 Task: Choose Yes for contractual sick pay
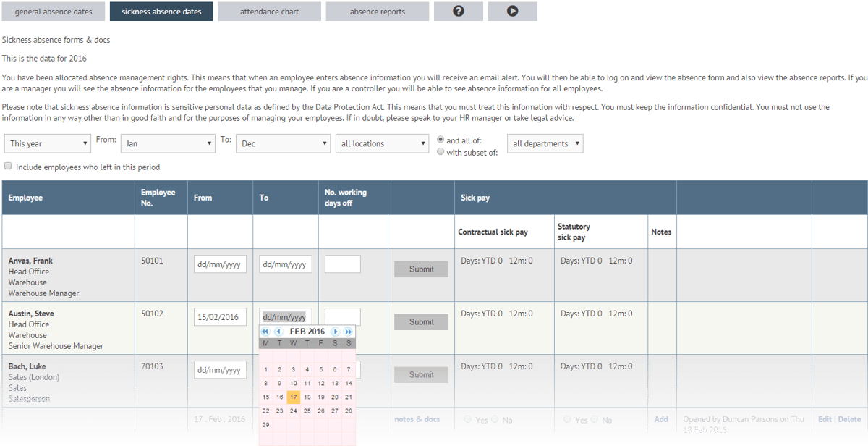point(467,419)
